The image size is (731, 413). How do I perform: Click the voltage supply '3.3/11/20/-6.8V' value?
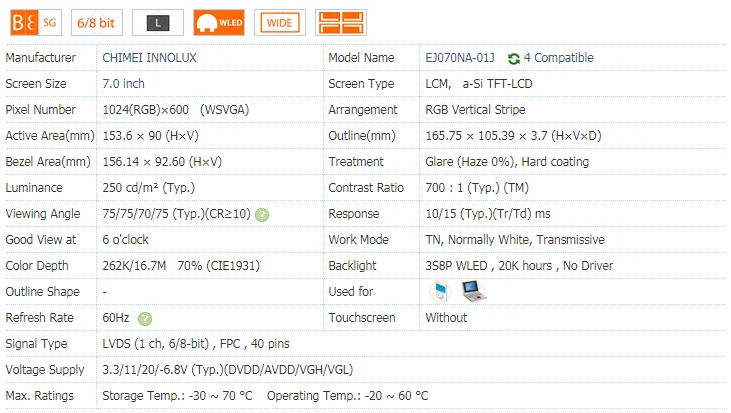pyautogui.click(x=228, y=370)
